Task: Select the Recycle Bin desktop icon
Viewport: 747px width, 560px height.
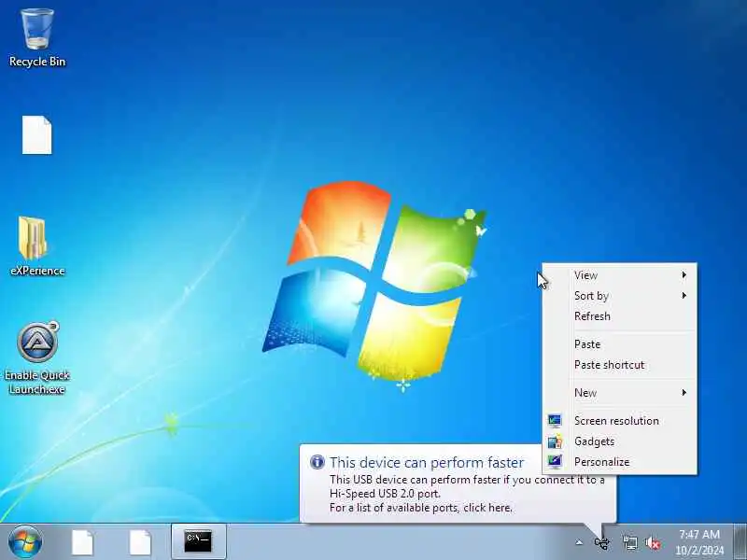Action: pyautogui.click(x=37, y=37)
